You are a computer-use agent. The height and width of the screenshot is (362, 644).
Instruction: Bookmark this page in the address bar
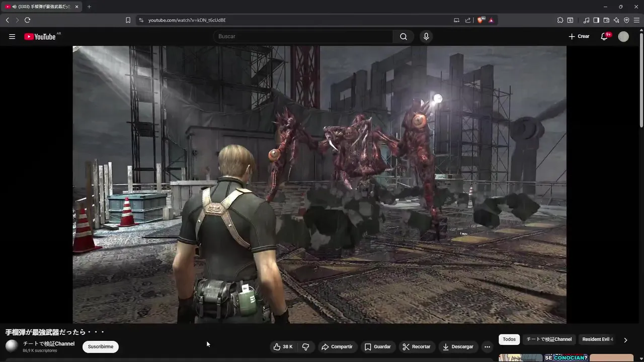[128, 20]
